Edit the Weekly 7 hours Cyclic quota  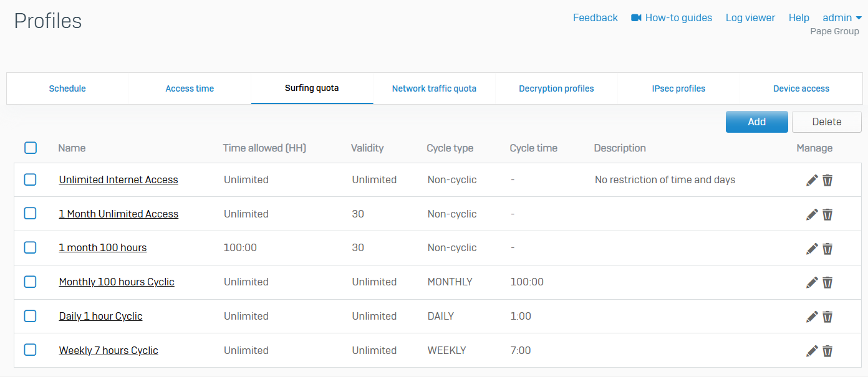[x=811, y=351]
